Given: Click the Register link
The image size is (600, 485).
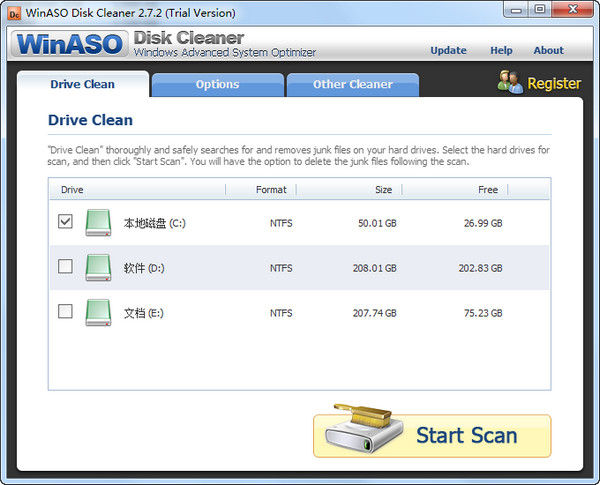Looking at the screenshot, I should (554, 83).
